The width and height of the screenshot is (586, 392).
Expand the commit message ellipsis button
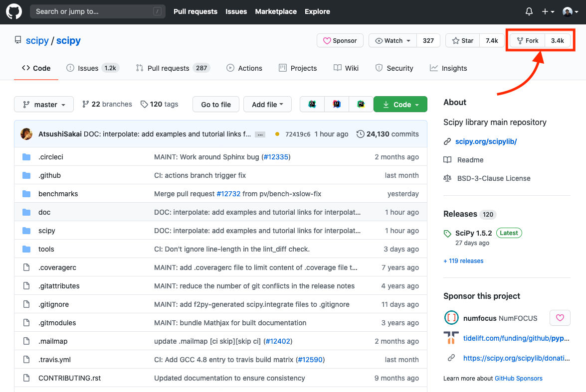pos(260,134)
